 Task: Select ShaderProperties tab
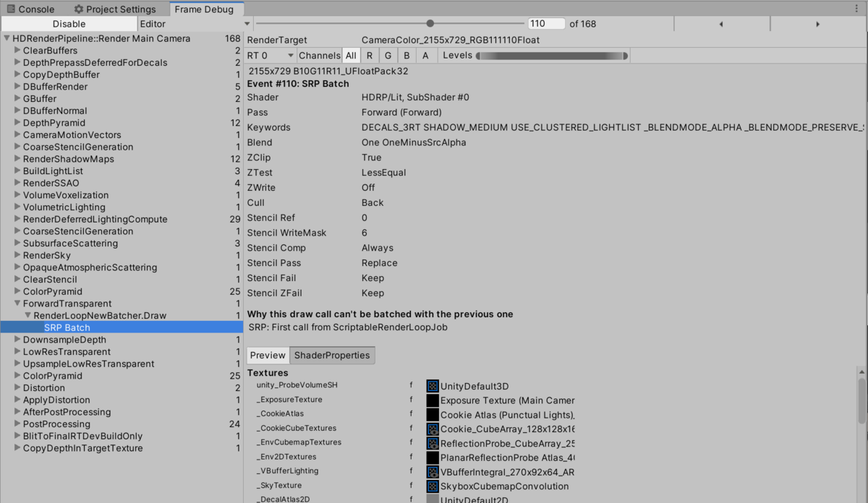coord(332,355)
